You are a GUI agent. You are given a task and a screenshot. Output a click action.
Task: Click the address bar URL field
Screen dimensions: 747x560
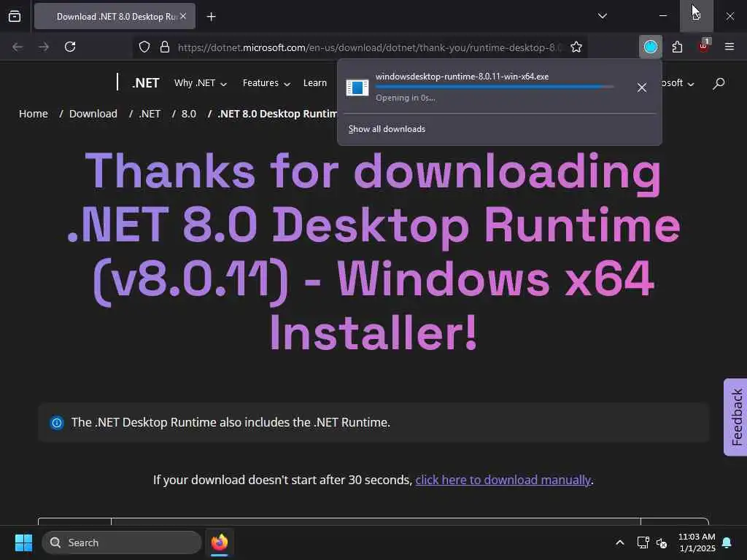point(369,47)
